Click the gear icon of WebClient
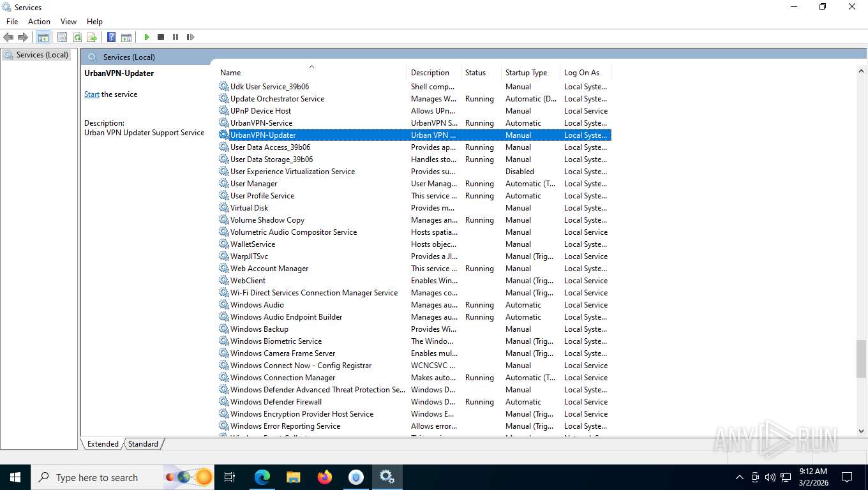This screenshot has width=868, height=490. pyautogui.click(x=223, y=281)
